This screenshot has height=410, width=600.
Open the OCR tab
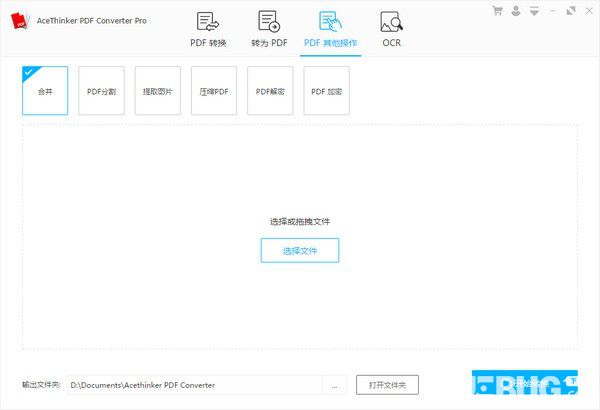(391, 30)
